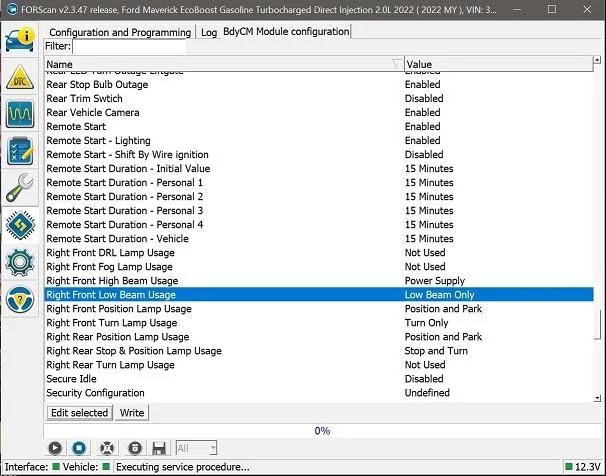Select 'Right Front High Beam Usage' row
The image size is (606, 476).
319,280
